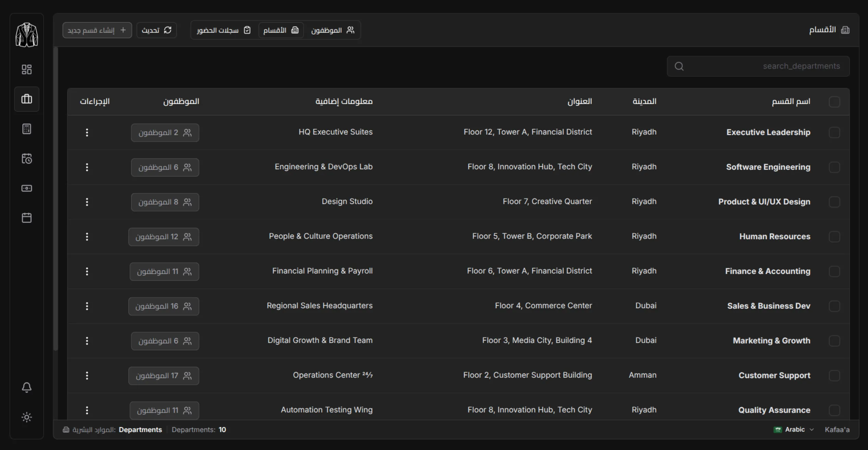Check the Software Engineering row checkbox

coord(834,167)
